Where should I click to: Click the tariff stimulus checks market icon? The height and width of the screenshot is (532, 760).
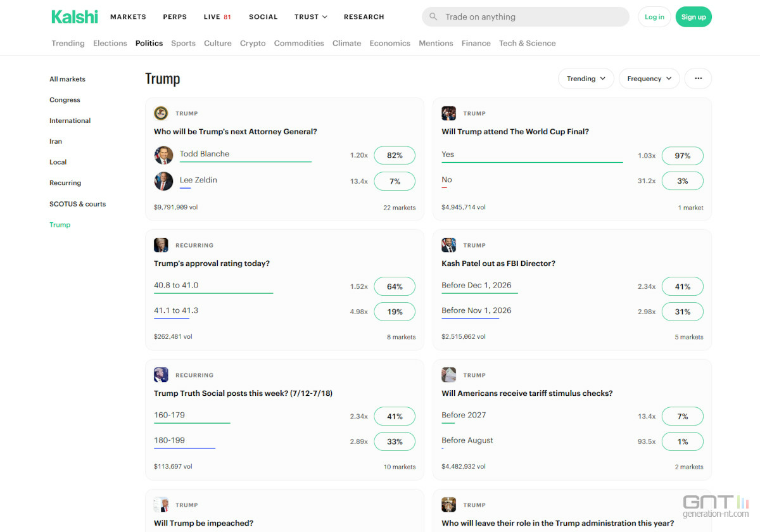click(448, 375)
